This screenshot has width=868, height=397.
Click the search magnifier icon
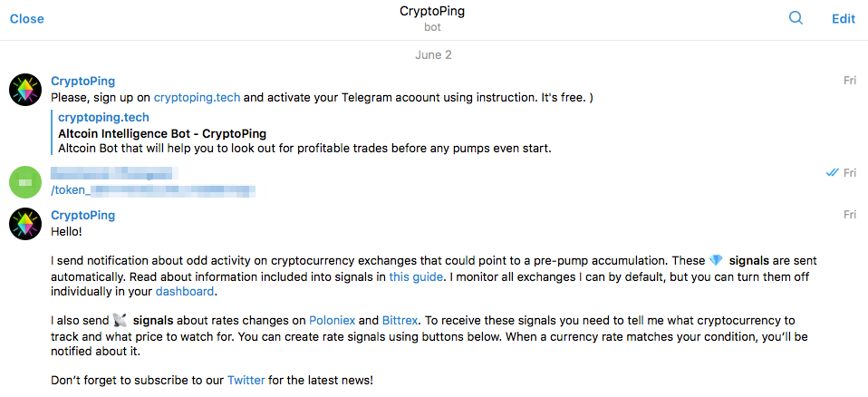click(x=796, y=18)
